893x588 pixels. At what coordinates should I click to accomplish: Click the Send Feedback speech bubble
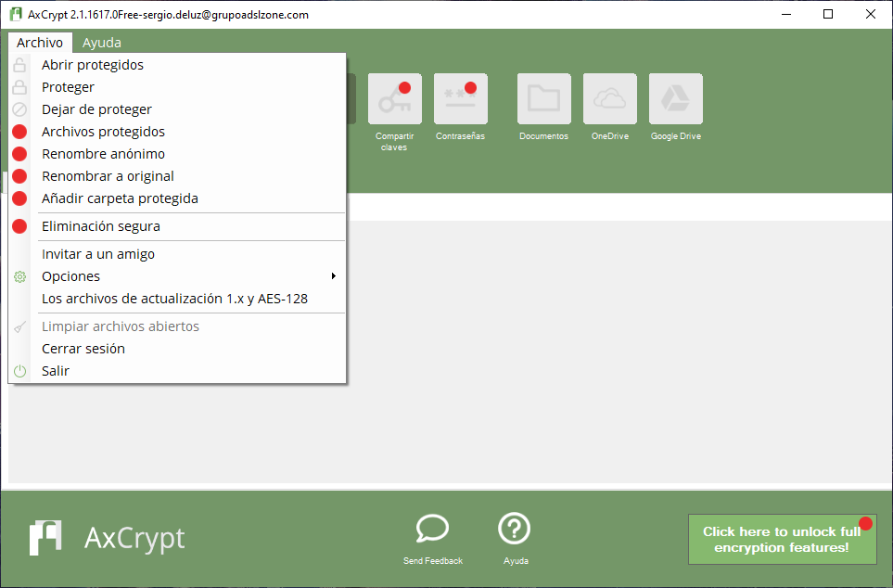point(432,530)
